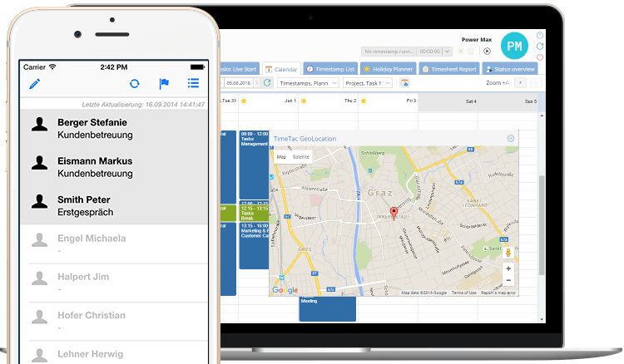Click the Street View pegman icon
624x364 pixels.
click(x=508, y=251)
